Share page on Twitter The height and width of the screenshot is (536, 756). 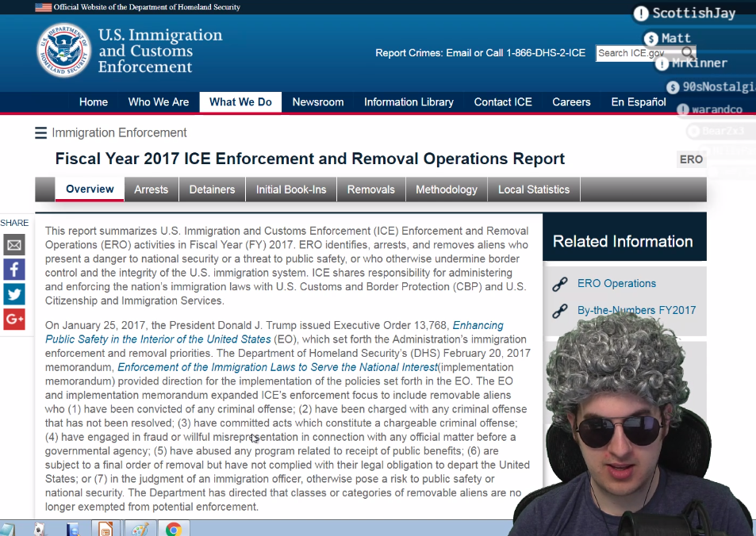point(14,294)
